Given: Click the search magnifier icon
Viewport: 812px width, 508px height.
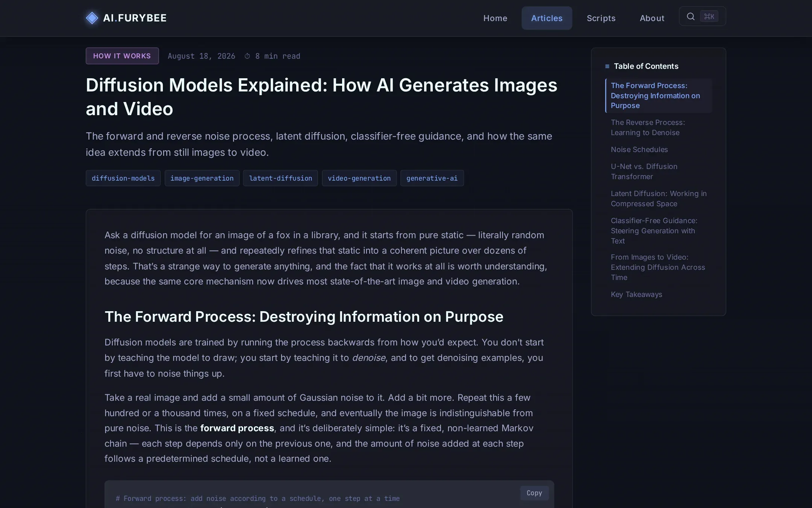Looking at the screenshot, I should [x=691, y=17].
